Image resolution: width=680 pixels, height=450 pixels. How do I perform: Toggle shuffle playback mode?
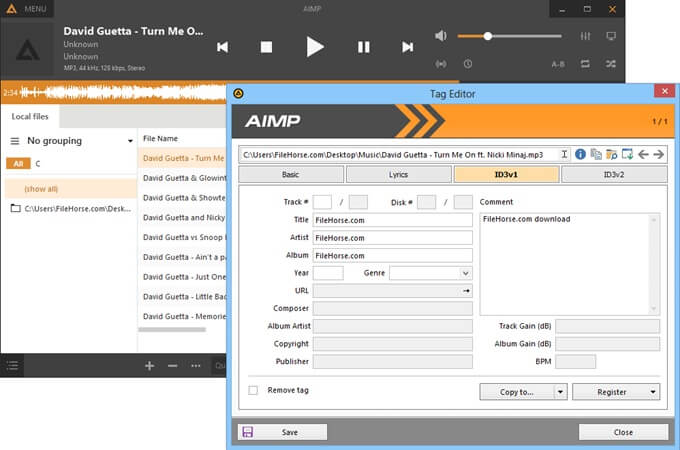coord(611,64)
